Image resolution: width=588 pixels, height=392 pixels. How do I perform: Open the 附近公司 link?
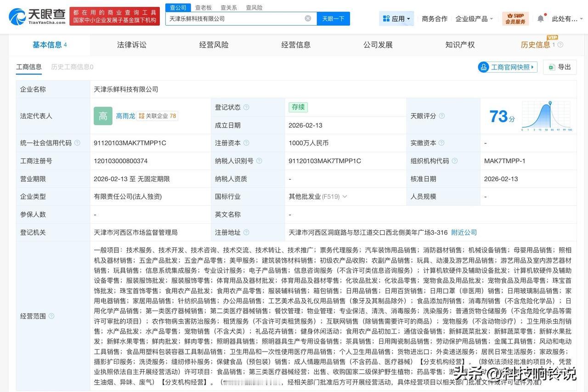point(464,233)
